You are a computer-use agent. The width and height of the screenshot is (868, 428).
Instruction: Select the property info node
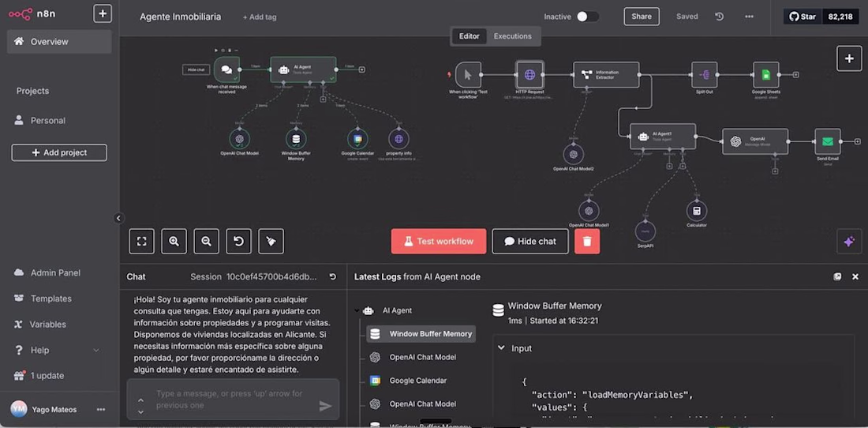(x=398, y=139)
